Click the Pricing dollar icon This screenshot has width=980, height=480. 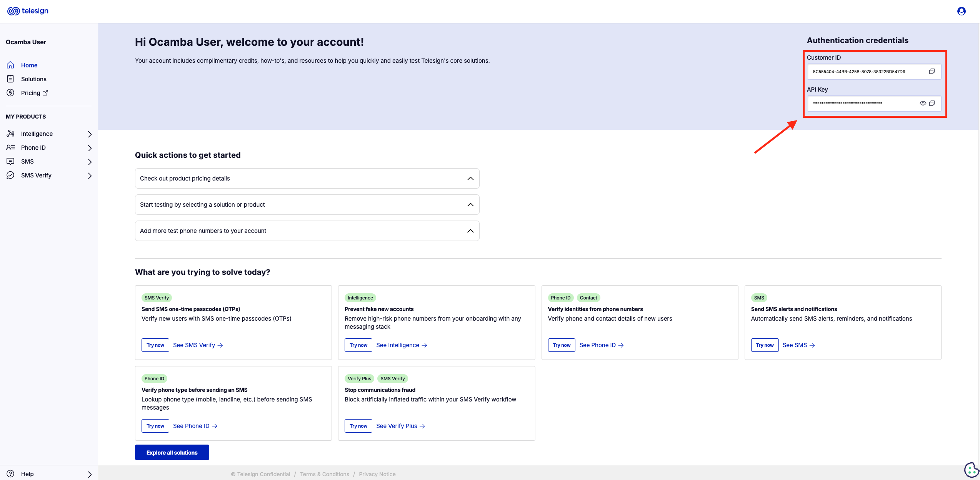point(10,93)
